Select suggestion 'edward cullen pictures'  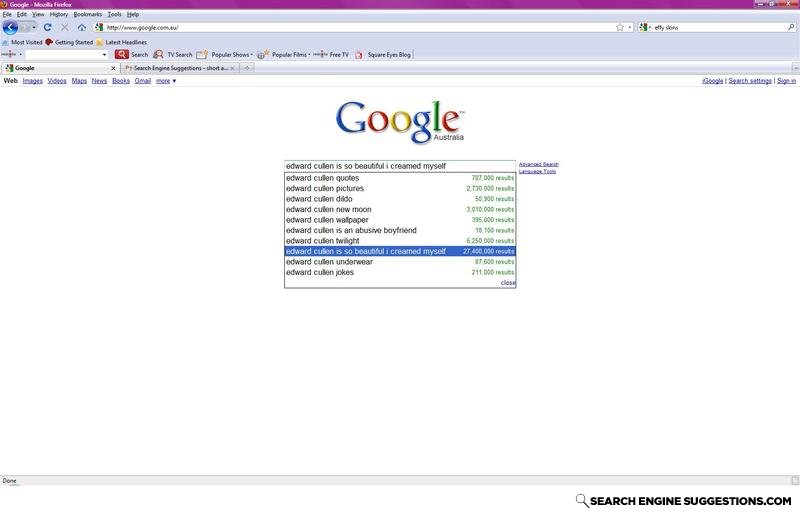coord(400,189)
